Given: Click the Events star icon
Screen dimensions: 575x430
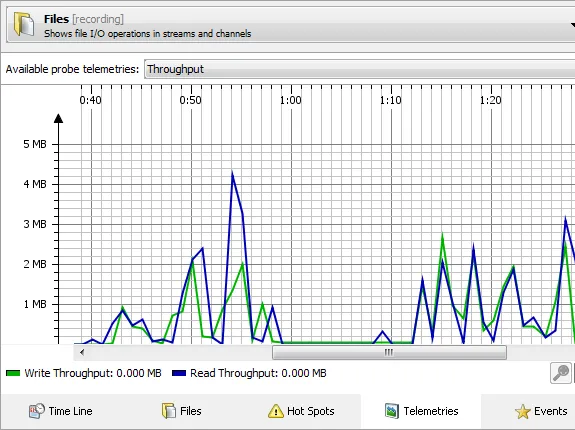Looking at the screenshot, I should 523,411.
